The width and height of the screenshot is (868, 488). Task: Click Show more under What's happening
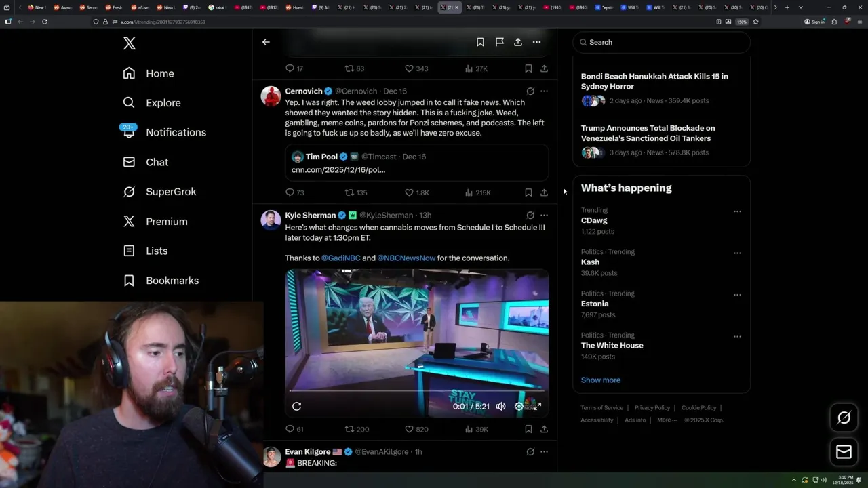point(600,380)
